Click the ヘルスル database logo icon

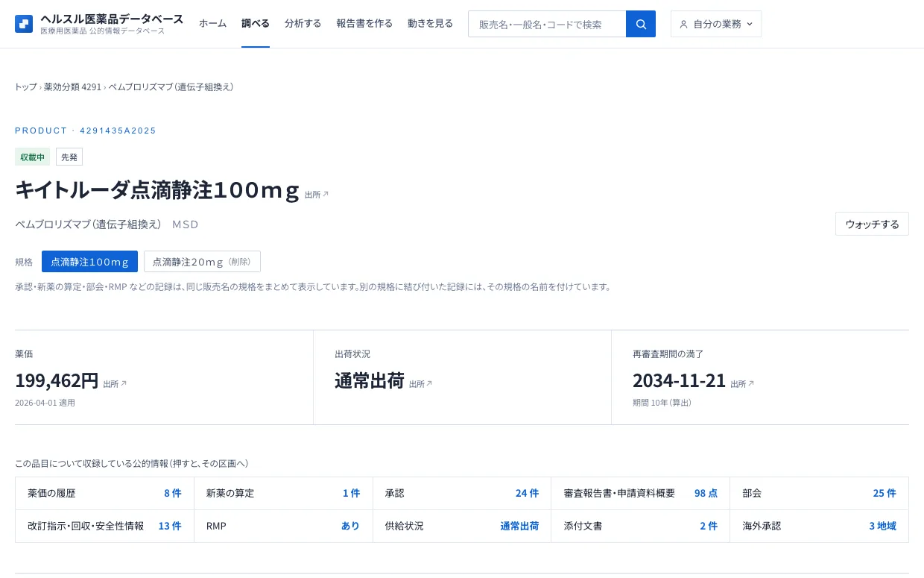click(24, 24)
